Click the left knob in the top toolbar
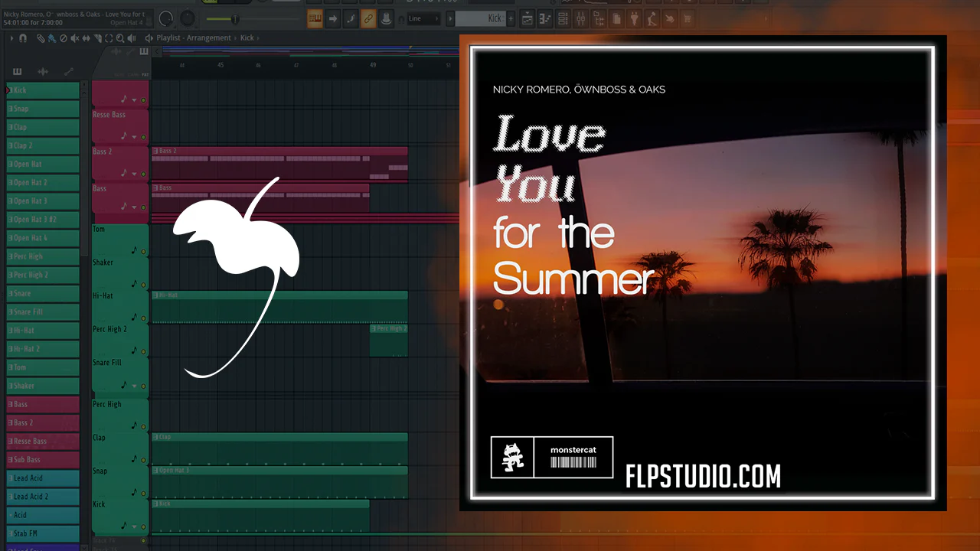980x551 pixels. (x=166, y=18)
